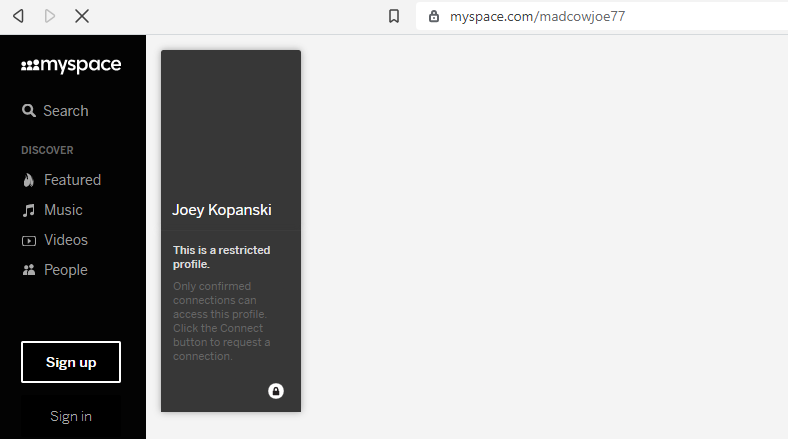View site security via padlock icon
The image size is (788, 439).
point(434,16)
